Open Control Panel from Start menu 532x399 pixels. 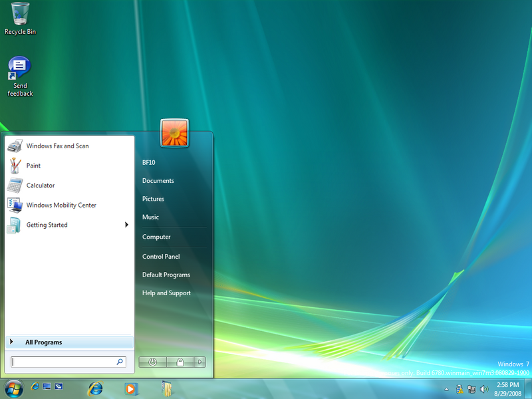pos(161,257)
